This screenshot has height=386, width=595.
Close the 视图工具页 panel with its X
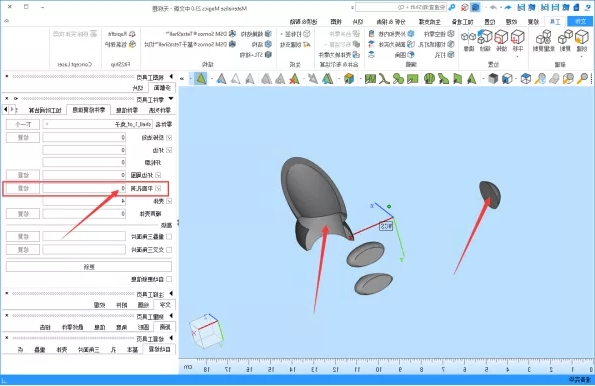(x=7, y=77)
